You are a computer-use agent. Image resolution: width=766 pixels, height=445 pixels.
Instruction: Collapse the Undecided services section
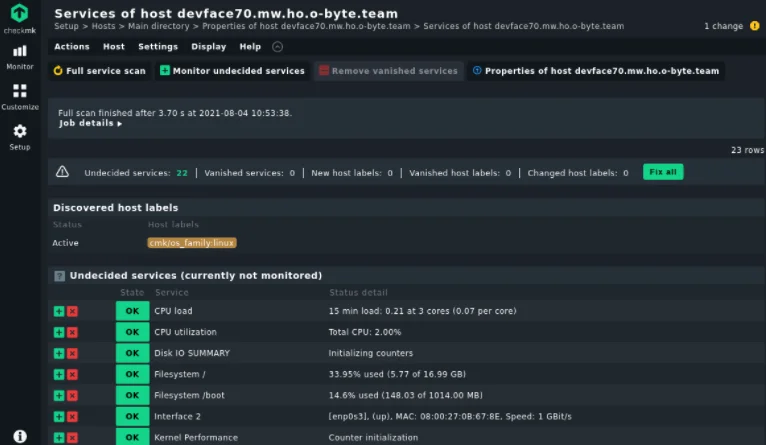pyautogui.click(x=60, y=275)
